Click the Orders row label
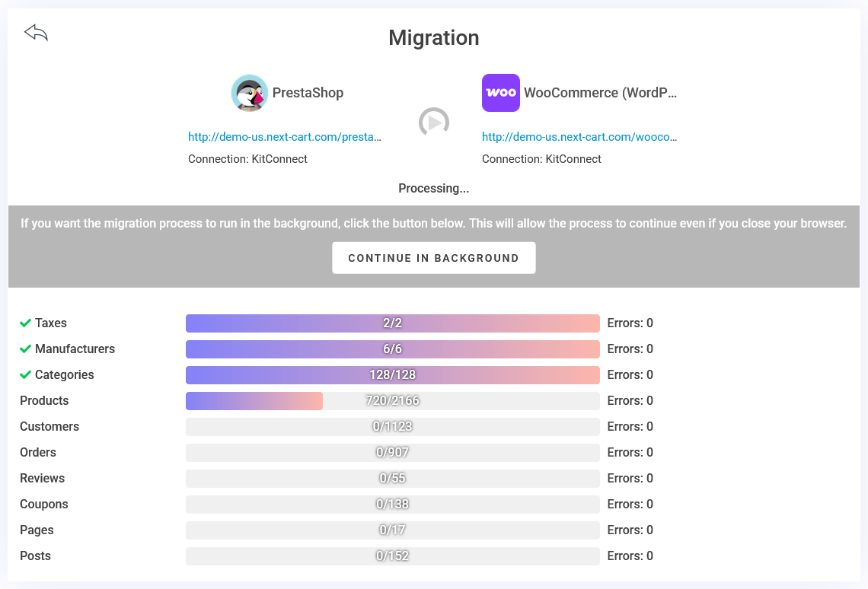This screenshot has width=868, height=589. click(37, 452)
